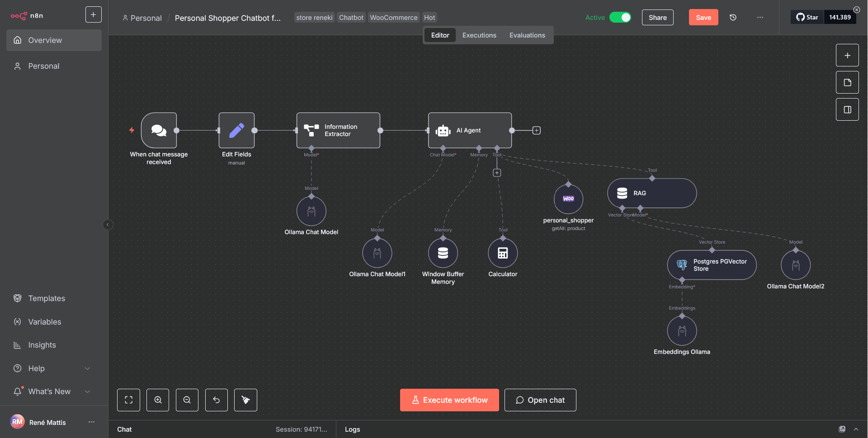The image size is (868, 438).
Task: Toggle the Active workflow switch off
Action: point(620,18)
